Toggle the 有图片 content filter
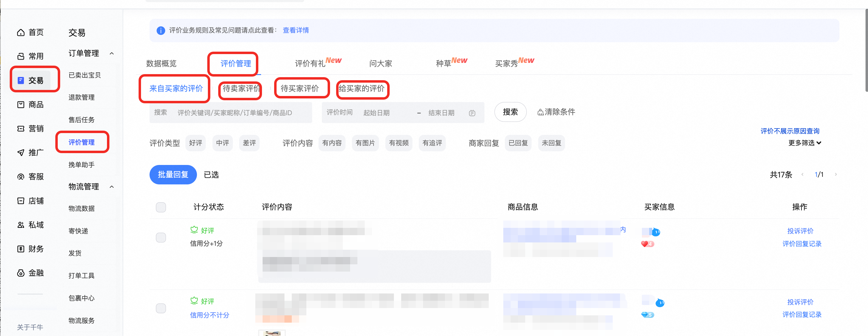This screenshot has height=336, width=868. click(365, 143)
